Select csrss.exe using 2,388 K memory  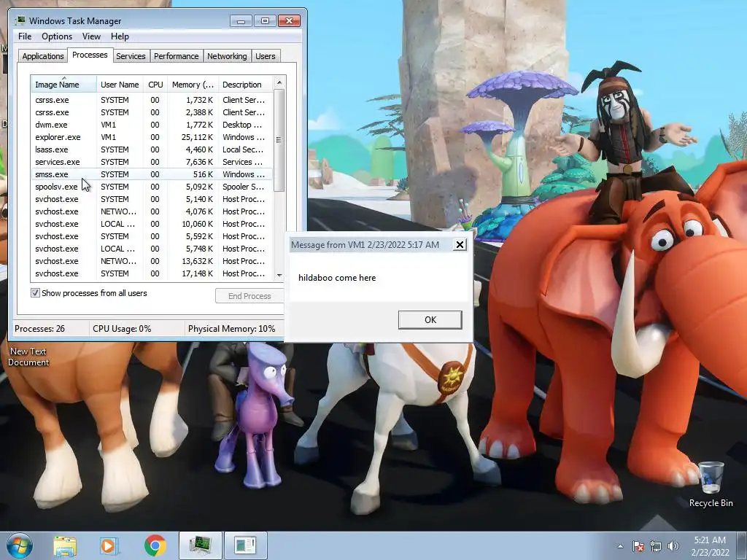152,112
